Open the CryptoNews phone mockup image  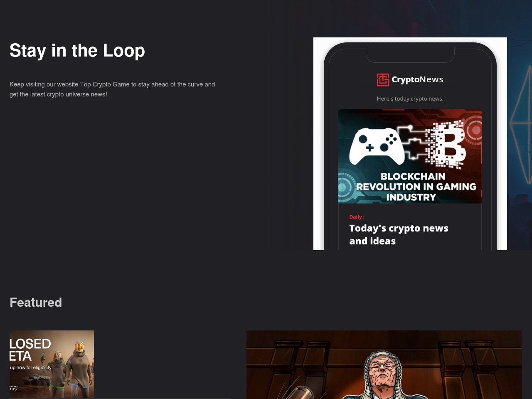pyautogui.click(x=410, y=144)
